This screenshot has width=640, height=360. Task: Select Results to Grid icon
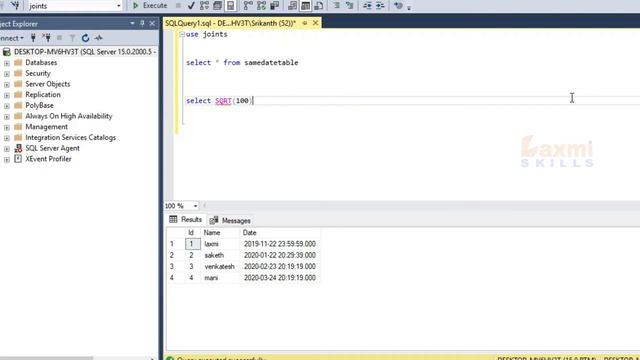(x=305, y=6)
